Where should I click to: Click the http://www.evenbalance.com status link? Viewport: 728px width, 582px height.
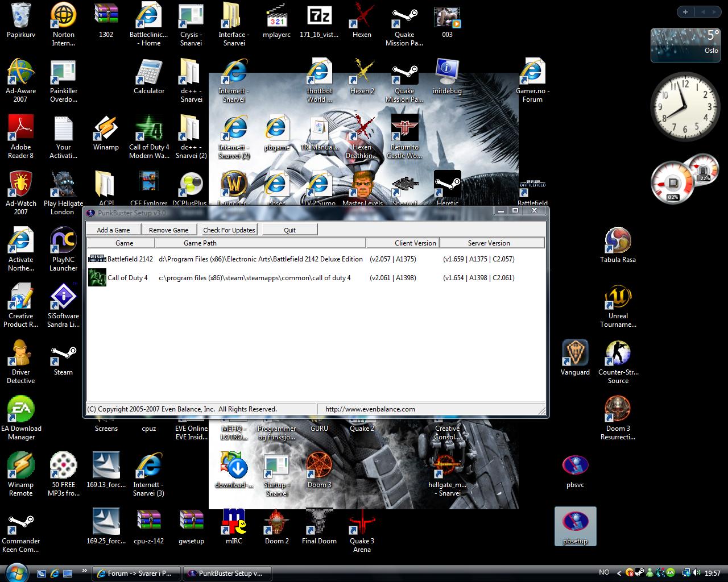pyautogui.click(x=370, y=409)
